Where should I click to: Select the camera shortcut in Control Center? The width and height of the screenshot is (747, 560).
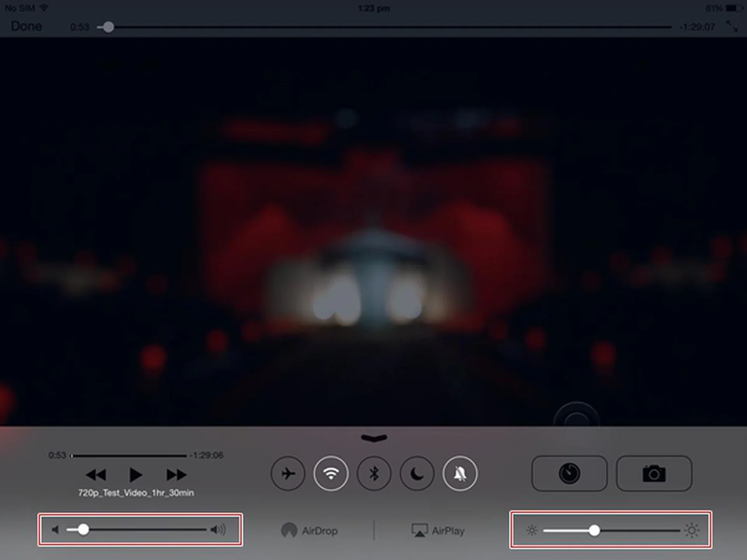click(654, 473)
